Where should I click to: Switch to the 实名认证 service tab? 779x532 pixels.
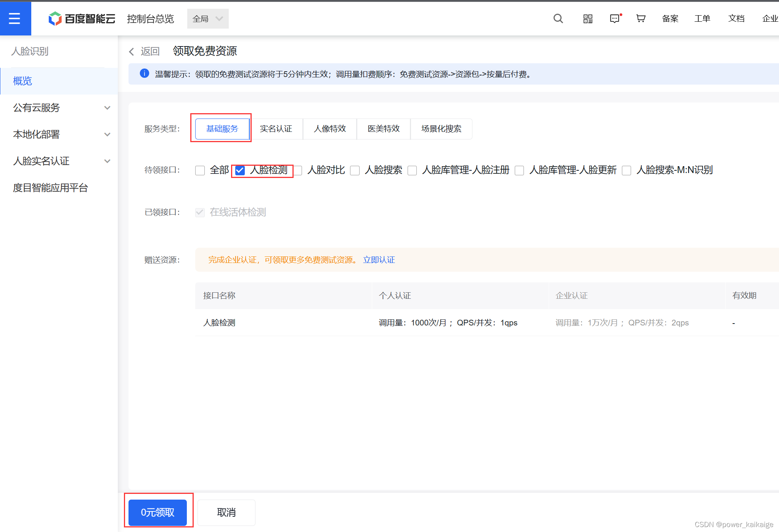[x=276, y=129]
